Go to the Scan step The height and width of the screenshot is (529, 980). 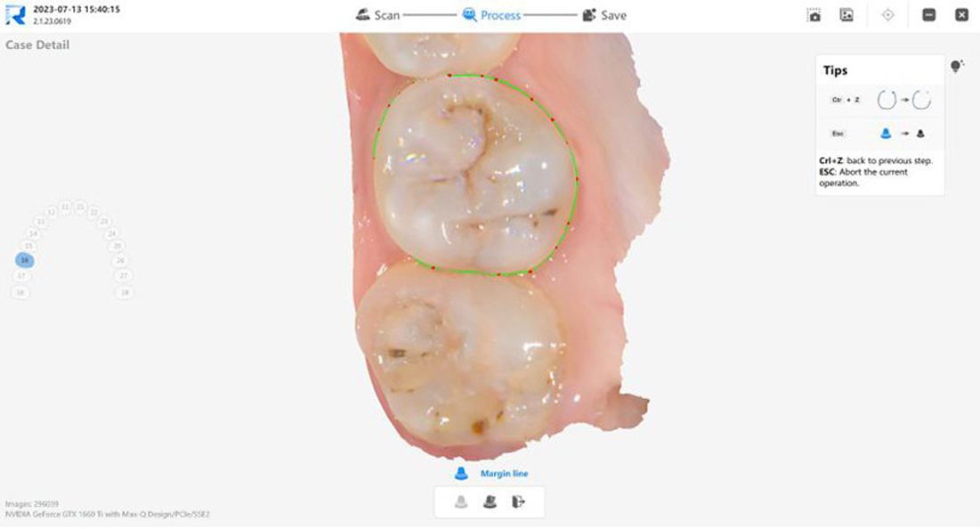[377, 15]
